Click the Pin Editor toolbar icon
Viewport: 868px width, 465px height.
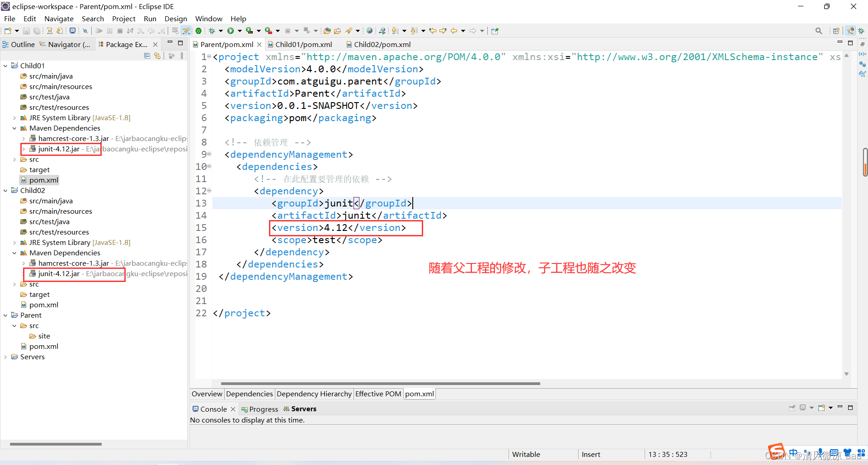[495, 31]
